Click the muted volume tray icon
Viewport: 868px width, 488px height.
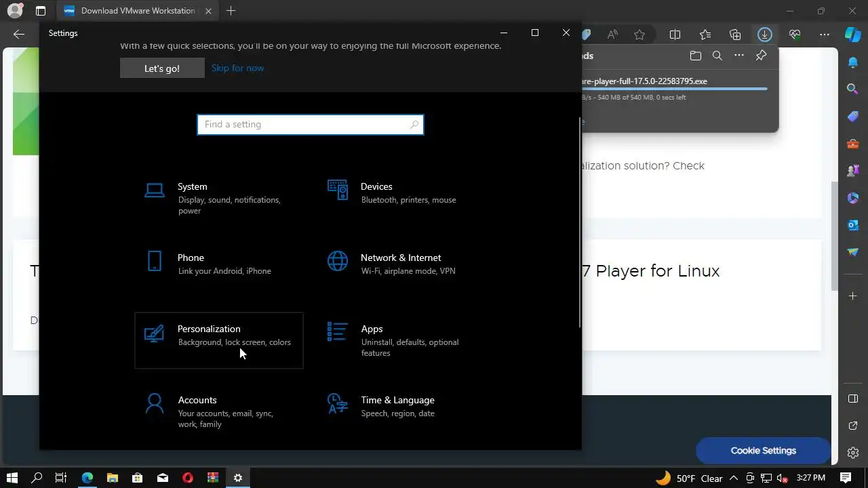coord(782,478)
